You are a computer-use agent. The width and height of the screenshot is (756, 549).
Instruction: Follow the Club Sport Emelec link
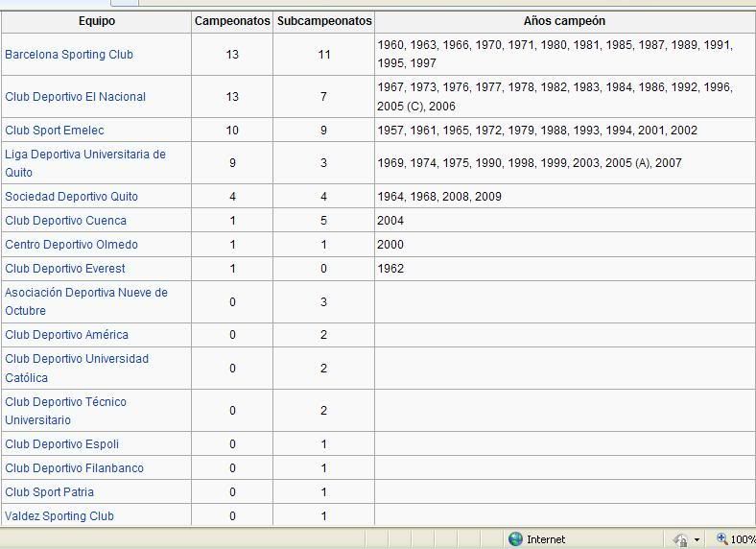pos(55,131)
